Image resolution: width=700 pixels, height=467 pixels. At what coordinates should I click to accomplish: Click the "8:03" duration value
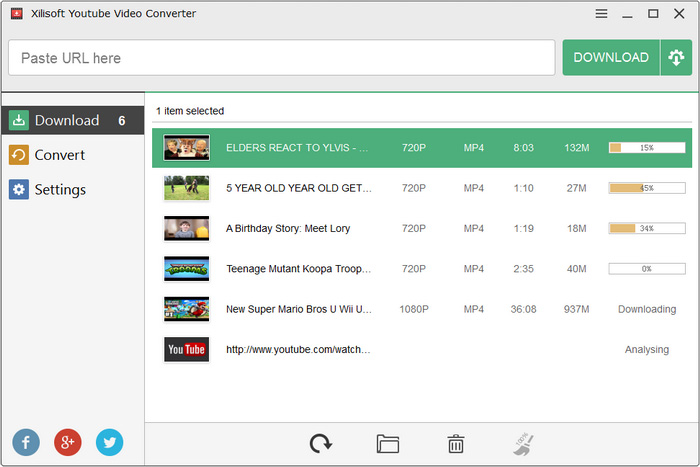(x=523, y=148)
